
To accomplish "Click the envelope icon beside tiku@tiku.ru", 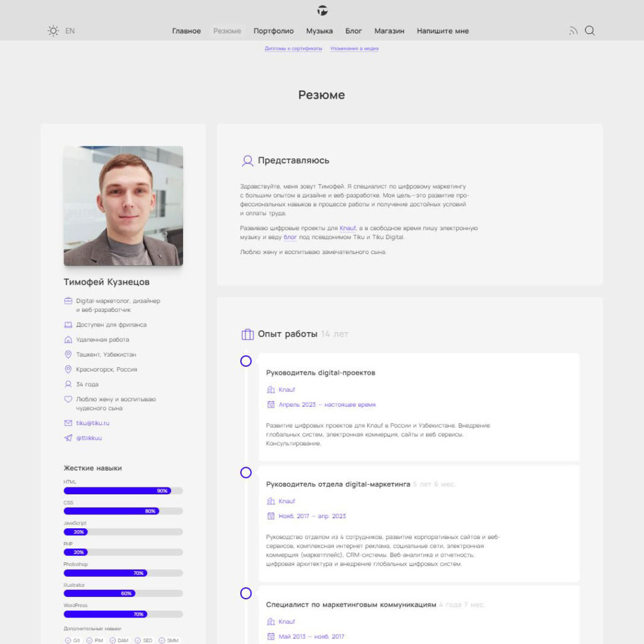I will [x=68, y=423].
